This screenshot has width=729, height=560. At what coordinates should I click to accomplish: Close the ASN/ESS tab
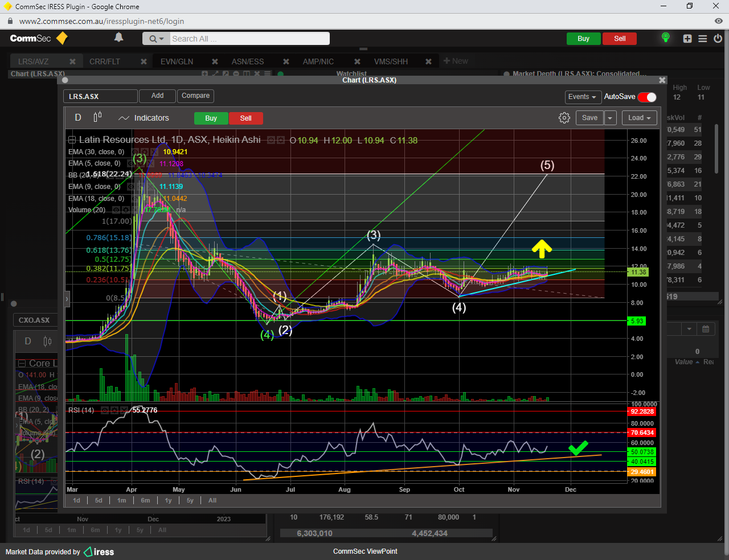tap(286, 61)
